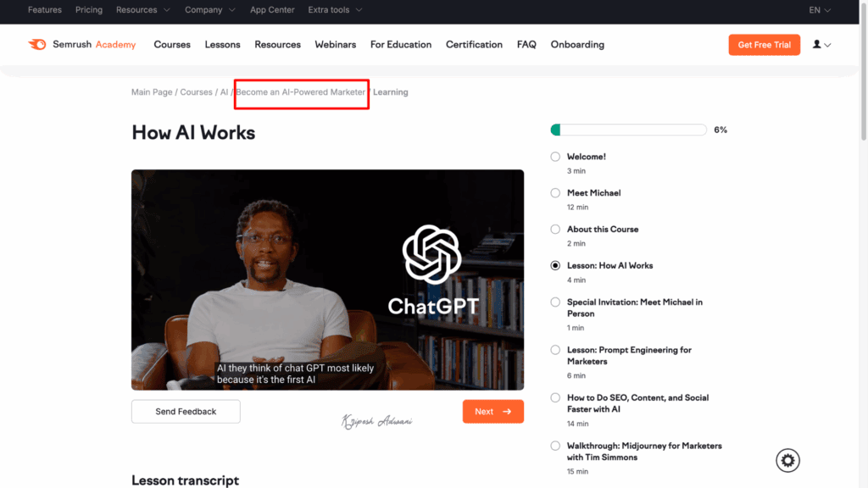
Task: Open the Become an AI-Powered Marketer breadcrumb
Action: coord(301,91)
